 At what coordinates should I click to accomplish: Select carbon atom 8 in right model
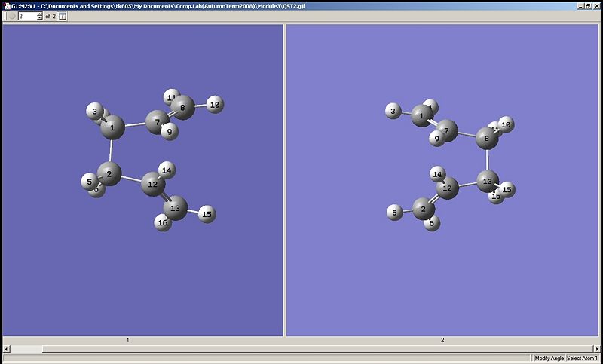(x=487, y=139)
